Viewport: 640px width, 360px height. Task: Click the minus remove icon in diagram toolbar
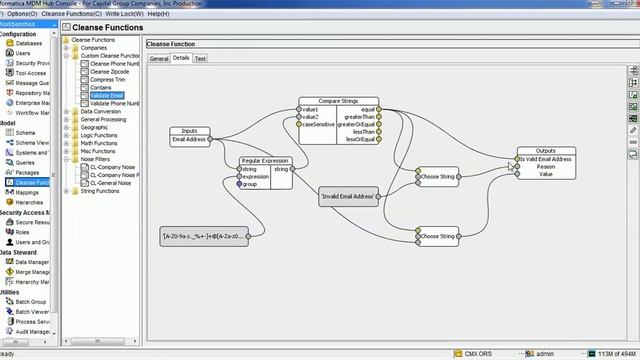[x=633, y=142]
